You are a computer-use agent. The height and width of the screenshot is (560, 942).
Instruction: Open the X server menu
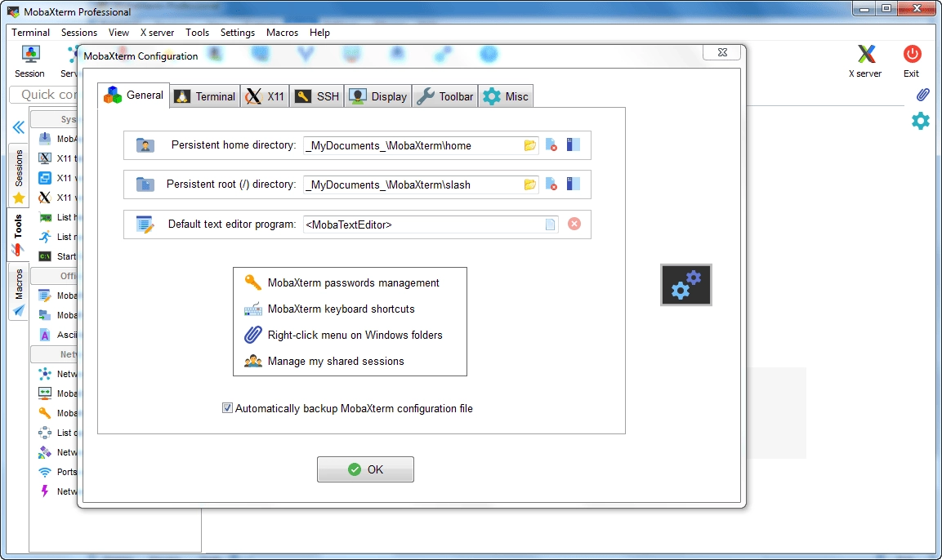point(157,33)
